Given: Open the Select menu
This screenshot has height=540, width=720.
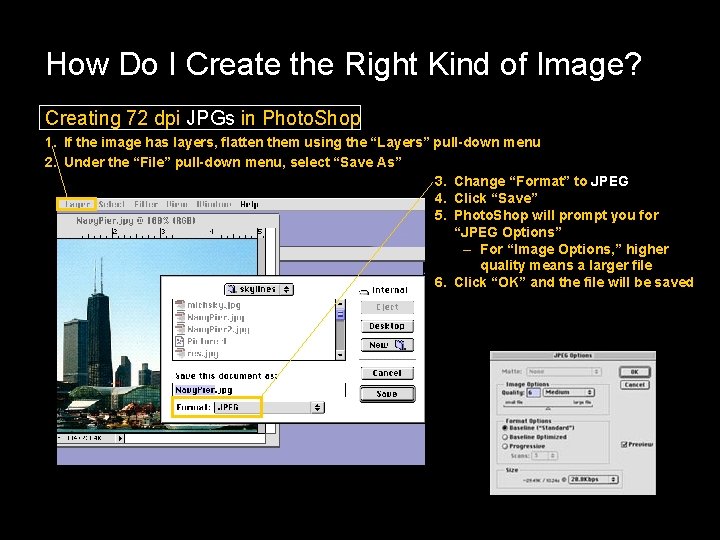Looking at the screenshot, I should [112, 204].
